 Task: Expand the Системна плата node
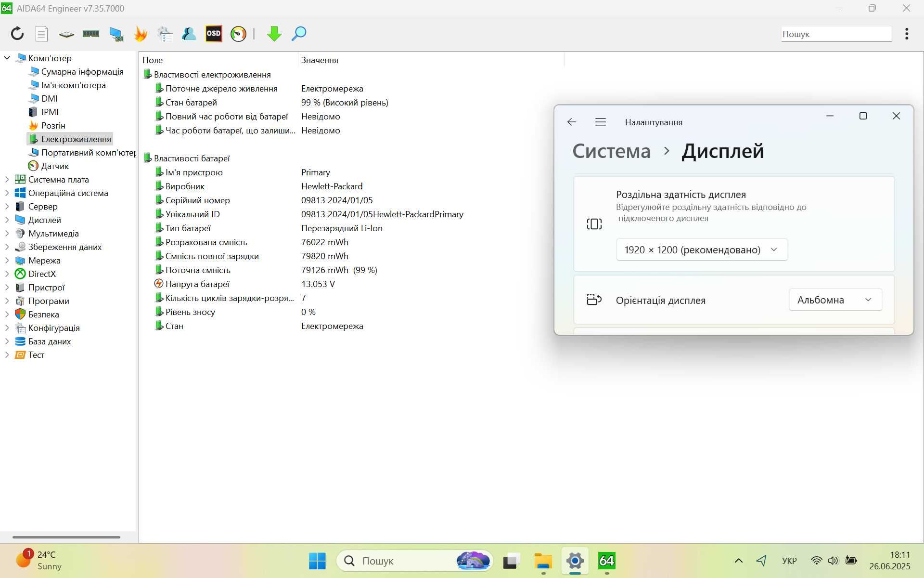coord(7,179)
